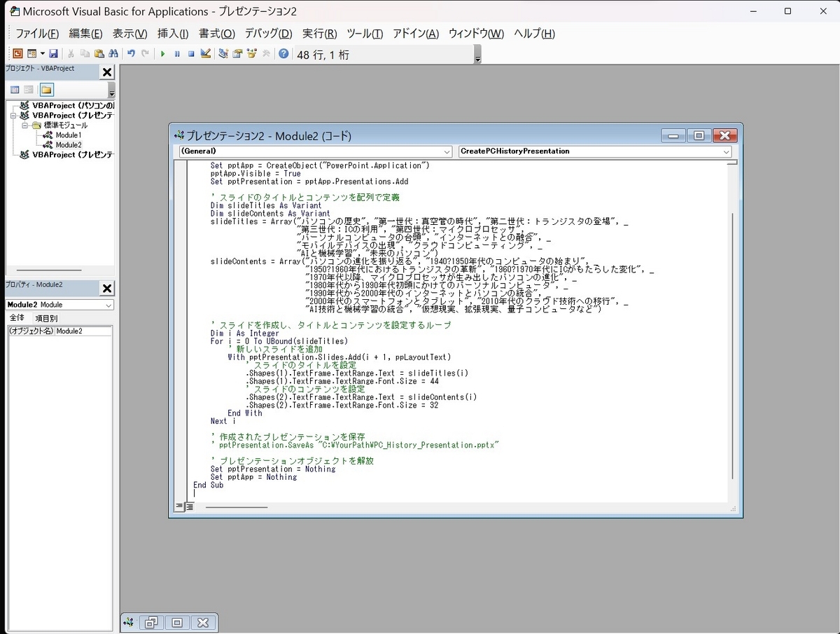Open the ファイル(F) menu
The image size is (840, 634).
point(37,34)
